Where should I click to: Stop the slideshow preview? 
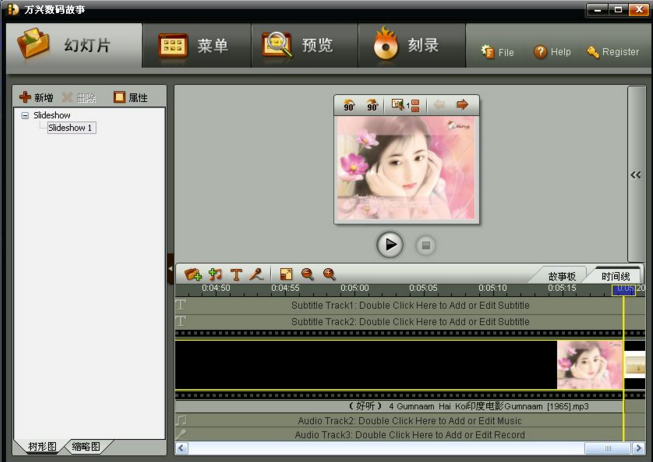pyautogui.click(x=426, y=245)
